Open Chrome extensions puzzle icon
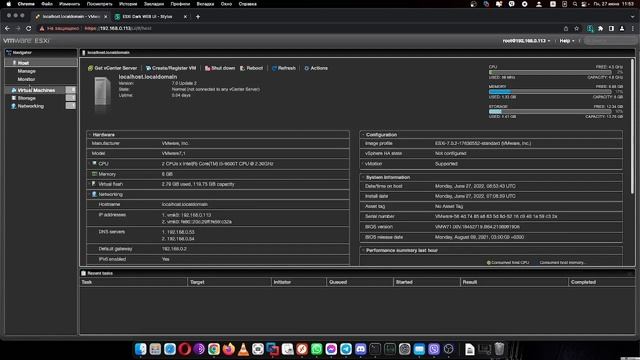Viewport: 640px width, 360px height. pos(600,29)
